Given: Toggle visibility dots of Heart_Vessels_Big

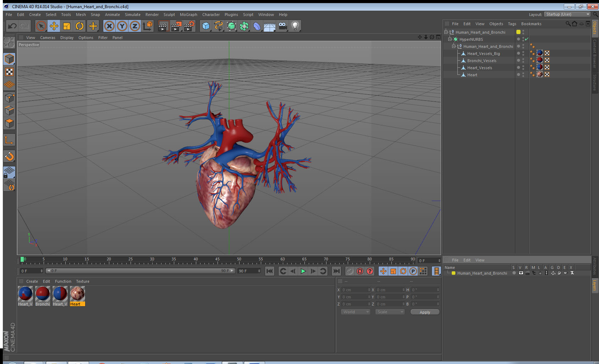Looking at the screenshot, I should point(523,53).
